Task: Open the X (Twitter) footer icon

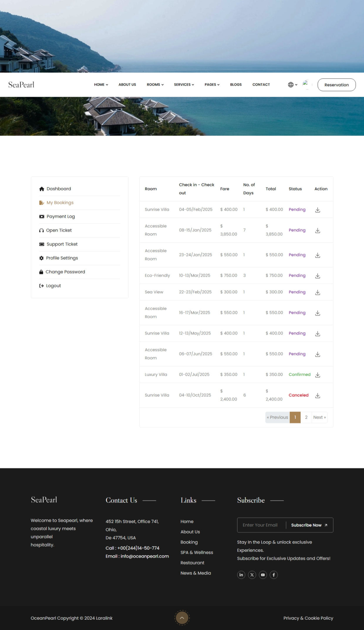Action: 252,575
